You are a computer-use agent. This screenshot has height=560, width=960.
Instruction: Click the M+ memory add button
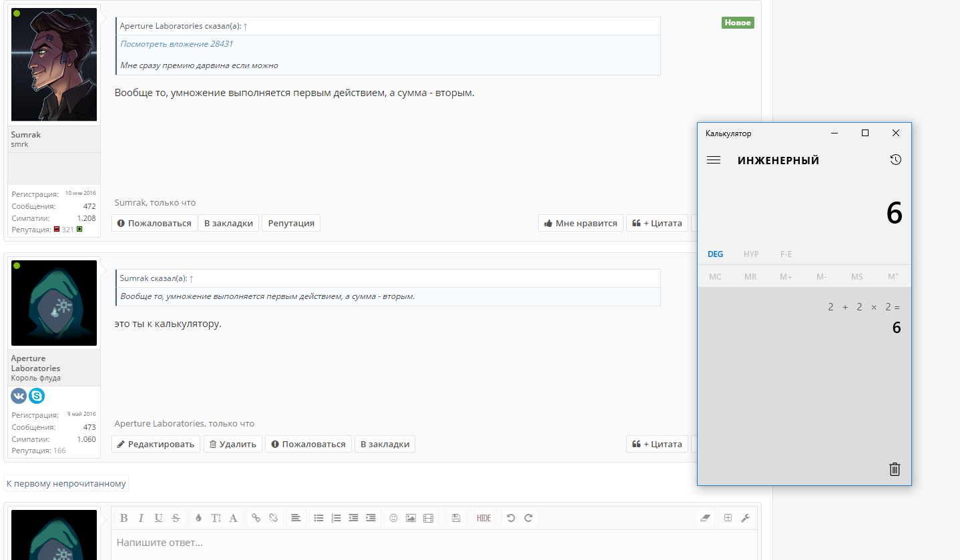coord(786,276)
